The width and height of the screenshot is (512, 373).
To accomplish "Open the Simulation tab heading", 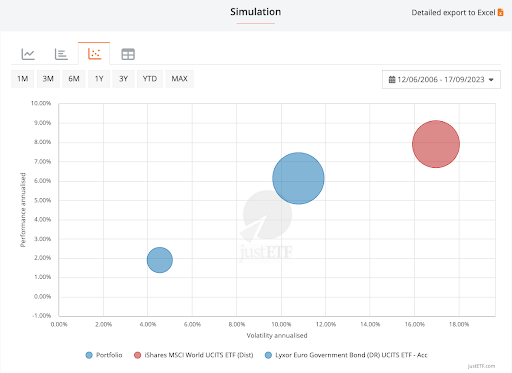I will coord(256,12).
